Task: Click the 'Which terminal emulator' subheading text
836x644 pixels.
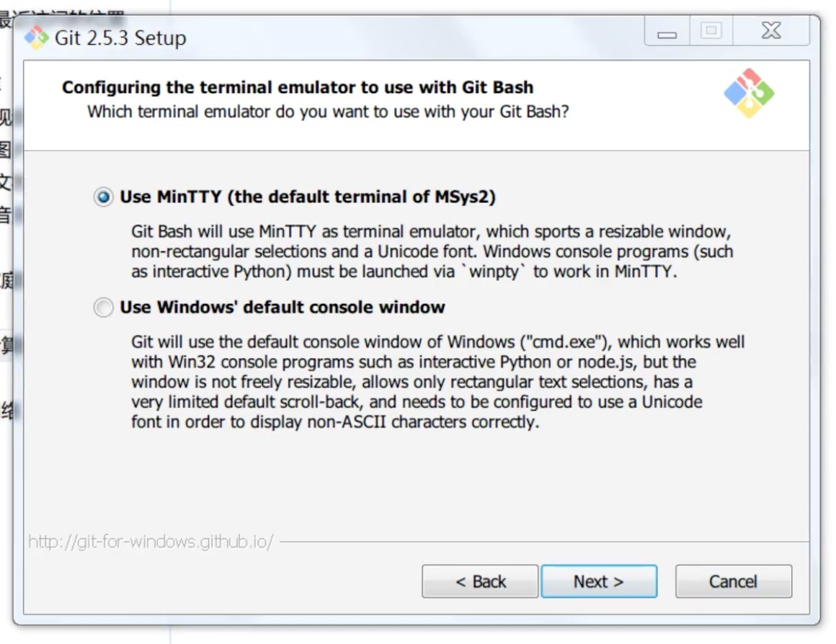Action: pos(328,112)
